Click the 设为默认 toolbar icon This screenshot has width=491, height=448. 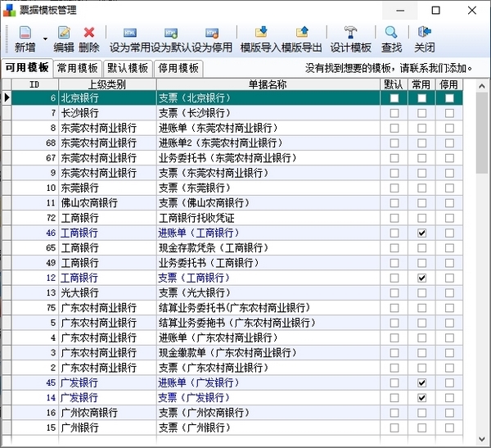171,33
